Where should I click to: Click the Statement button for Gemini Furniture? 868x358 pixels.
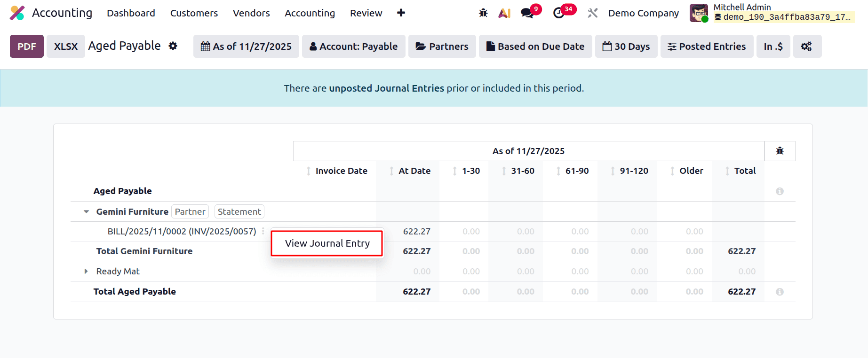pos(239,211)
